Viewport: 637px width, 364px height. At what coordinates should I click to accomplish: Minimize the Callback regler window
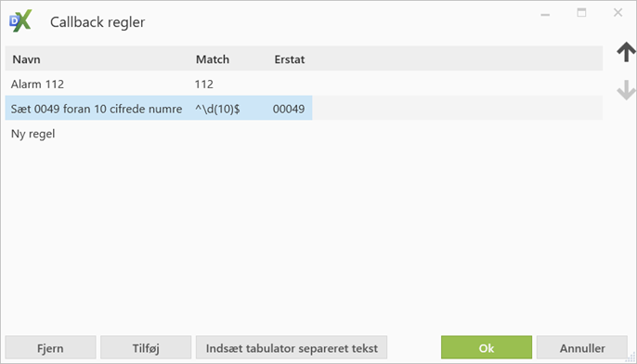pos(545,14)
